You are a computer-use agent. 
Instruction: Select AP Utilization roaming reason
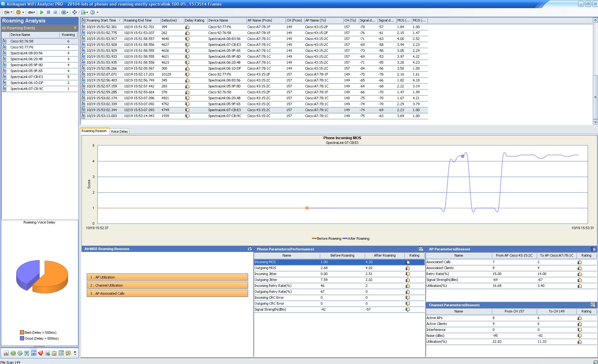(x=167, y=277)
